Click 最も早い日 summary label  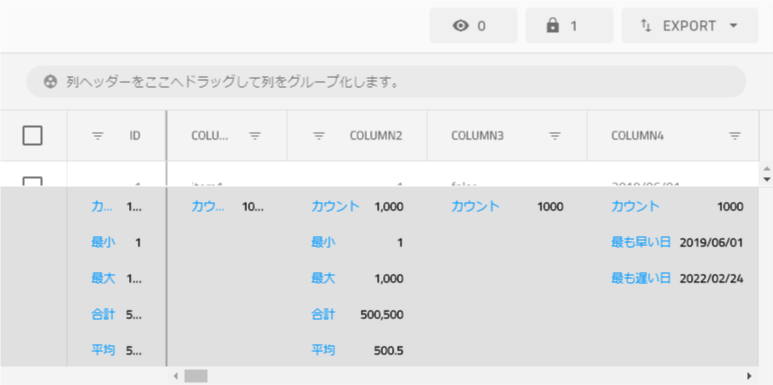(641, 243)
